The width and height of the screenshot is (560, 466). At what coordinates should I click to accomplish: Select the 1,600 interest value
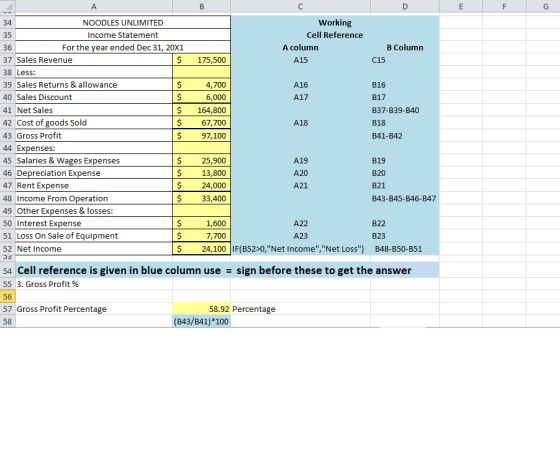click(201, 223)
